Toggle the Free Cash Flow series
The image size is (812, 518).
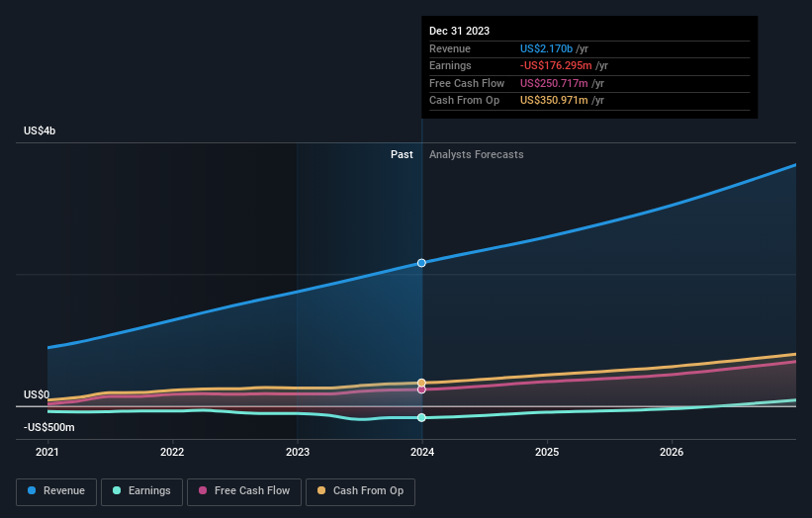click(244, 491)
